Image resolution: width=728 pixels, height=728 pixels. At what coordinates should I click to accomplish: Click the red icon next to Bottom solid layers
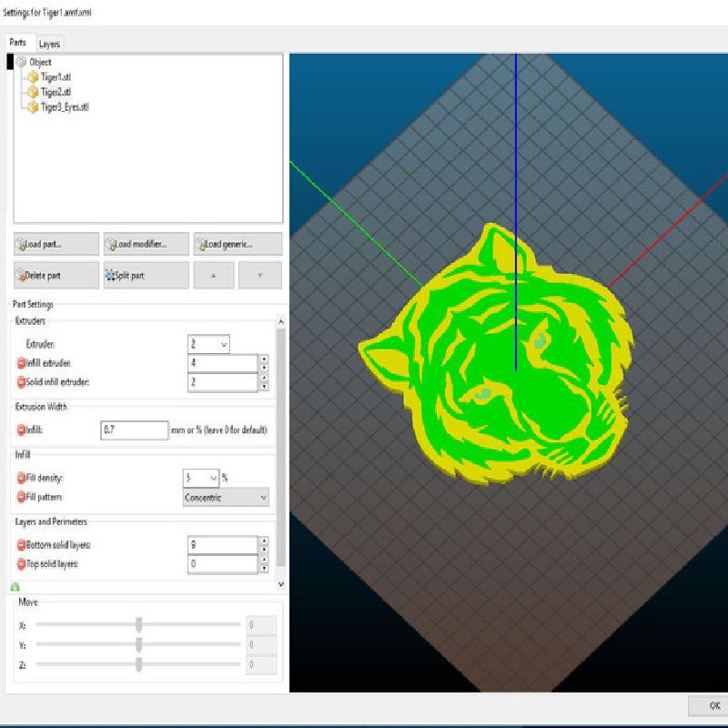coord(22,545)
